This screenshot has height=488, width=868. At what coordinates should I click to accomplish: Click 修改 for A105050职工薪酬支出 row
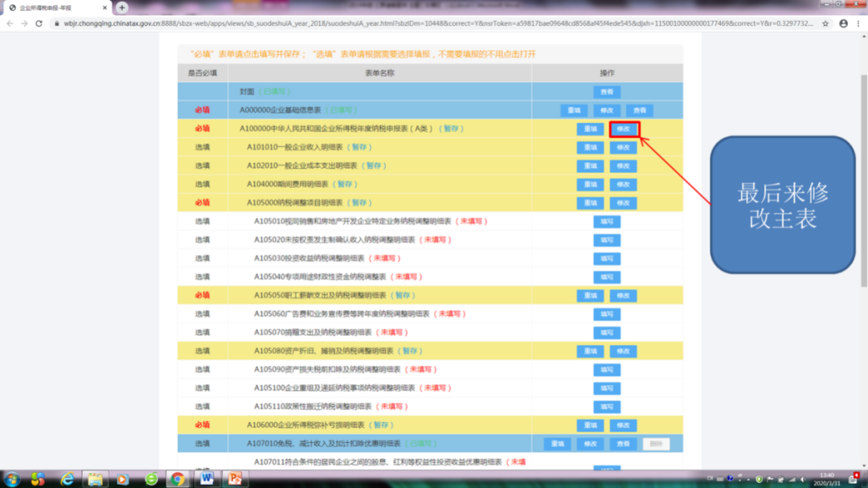624,296
